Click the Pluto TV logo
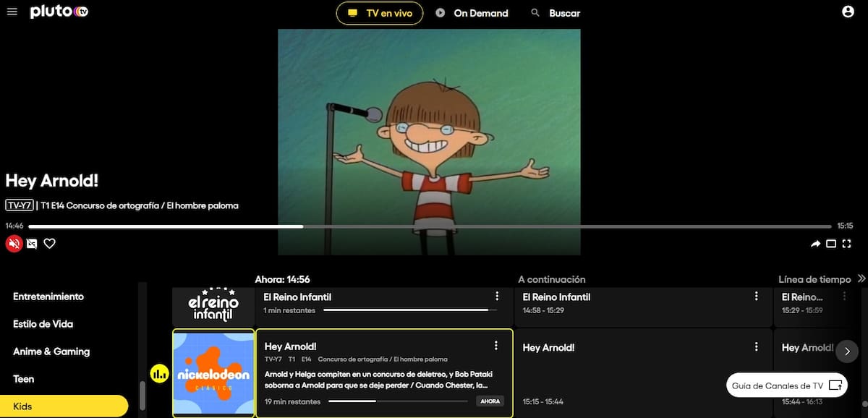Viewport: 868px width, 418px height. tap(59, 12)
